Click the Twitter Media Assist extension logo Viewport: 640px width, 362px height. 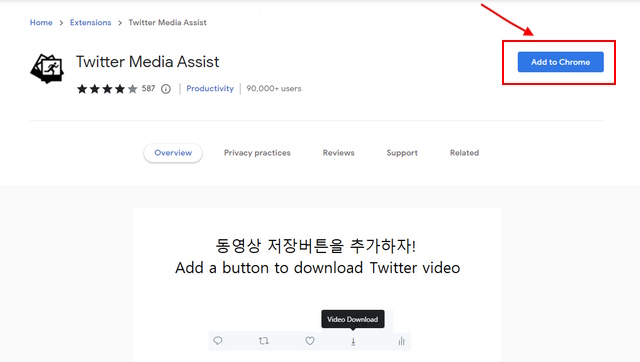(x=47, y=69)
